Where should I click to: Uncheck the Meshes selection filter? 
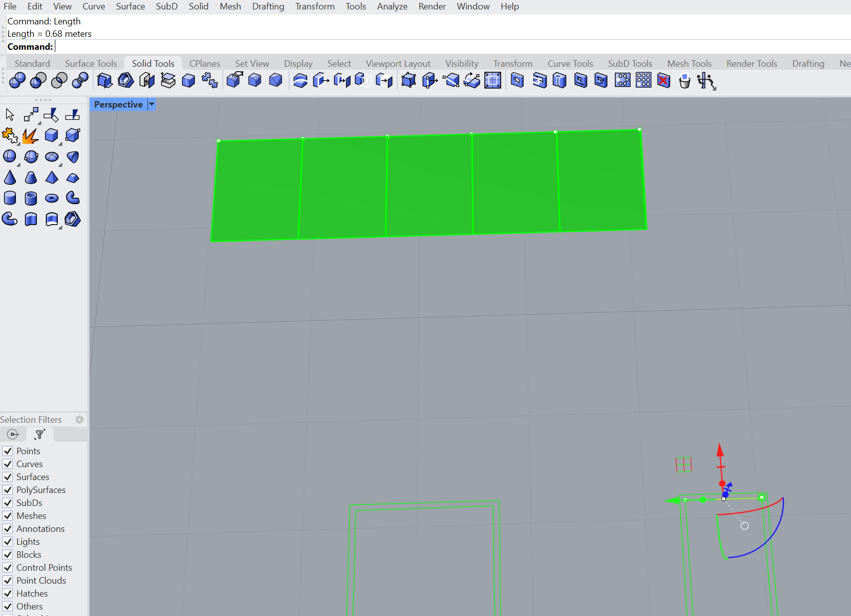[7, 516]
